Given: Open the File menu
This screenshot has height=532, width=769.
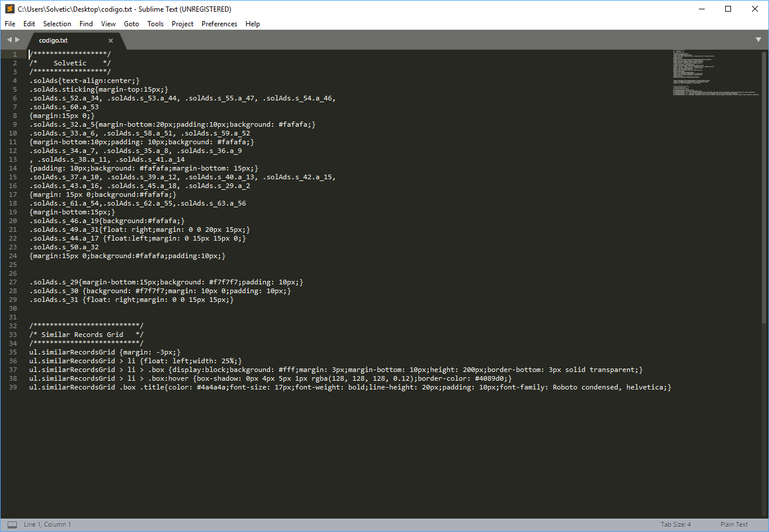Looking at the screenshot, I should [x=10, y=24].
